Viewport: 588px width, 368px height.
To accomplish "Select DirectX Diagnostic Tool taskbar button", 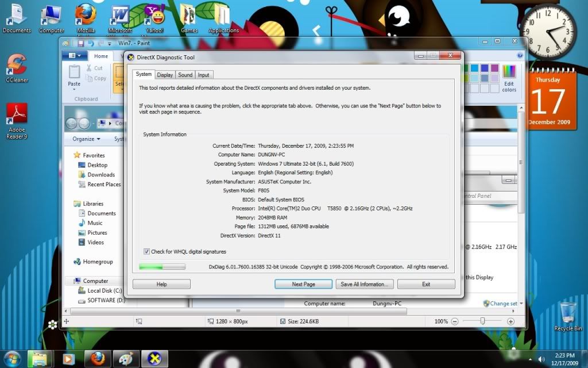I will coord(154,359).
